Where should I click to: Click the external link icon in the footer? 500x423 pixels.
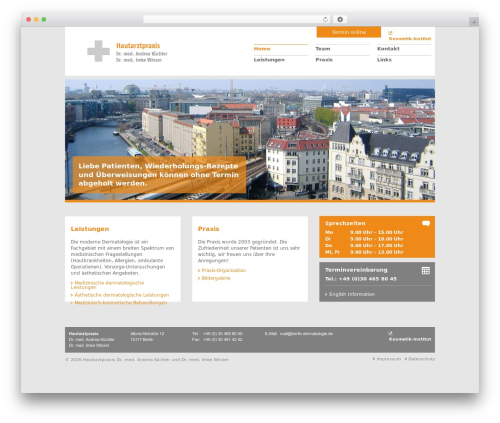tap(390, 333)
